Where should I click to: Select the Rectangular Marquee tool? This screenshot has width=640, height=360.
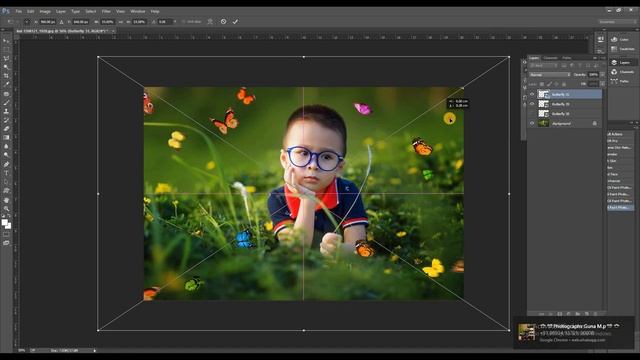click(x=6, y=49)
